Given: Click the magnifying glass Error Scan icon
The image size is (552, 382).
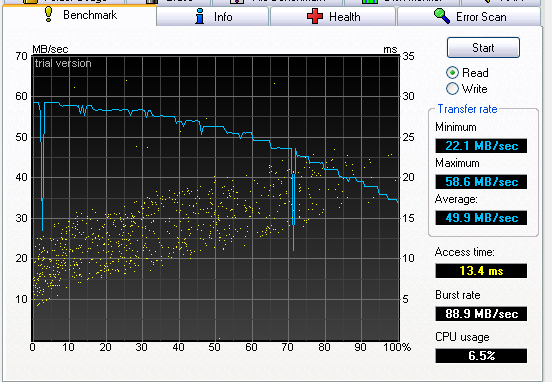Looking at the screenshot, I should pyautogui.click(x=442, y=16).
